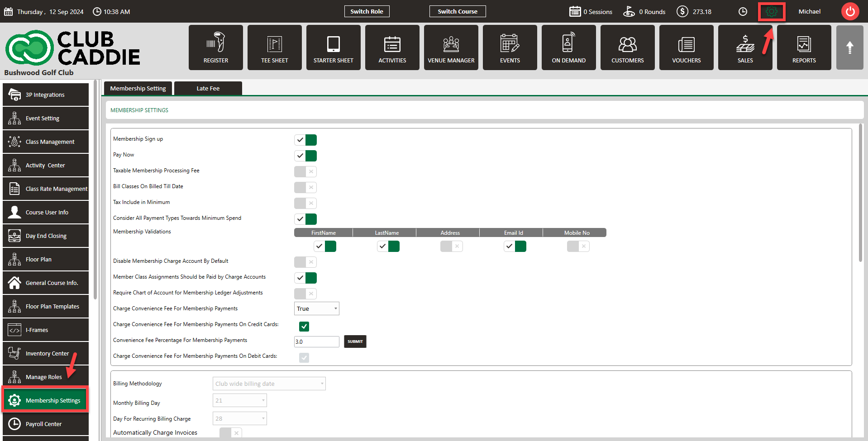Open Payroll Center in the sidebar
The height and width of the screenshot is (441, 868).
[46, 424]
